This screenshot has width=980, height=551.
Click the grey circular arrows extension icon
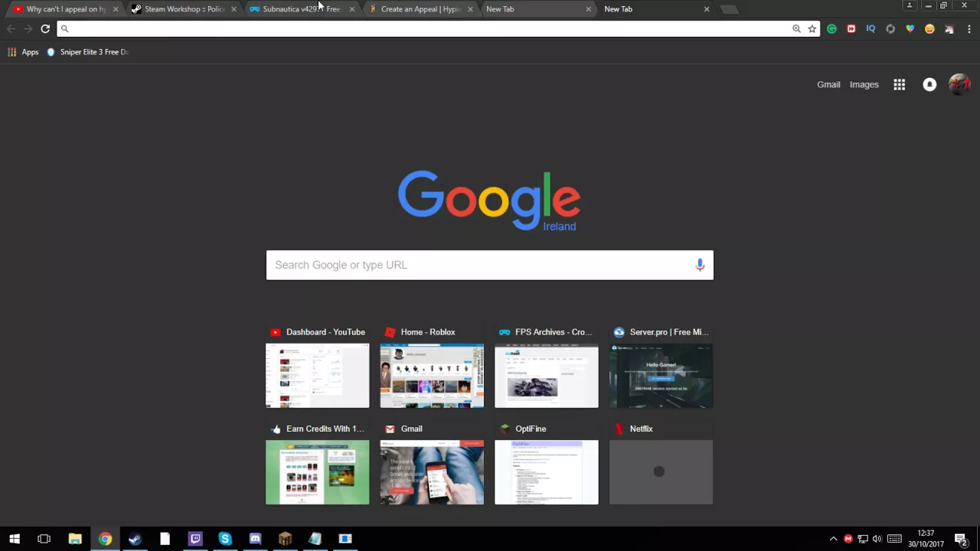[x=890, y=29]
